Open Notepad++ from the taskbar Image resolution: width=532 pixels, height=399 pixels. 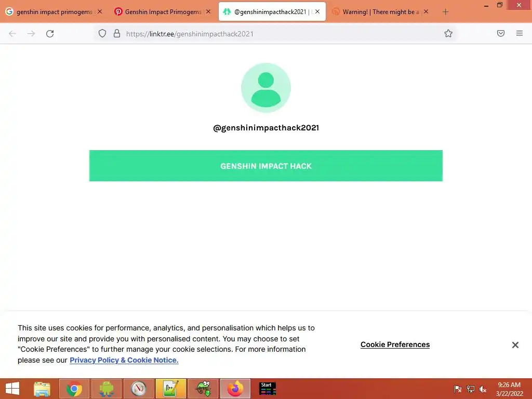[x=170, y=389]
